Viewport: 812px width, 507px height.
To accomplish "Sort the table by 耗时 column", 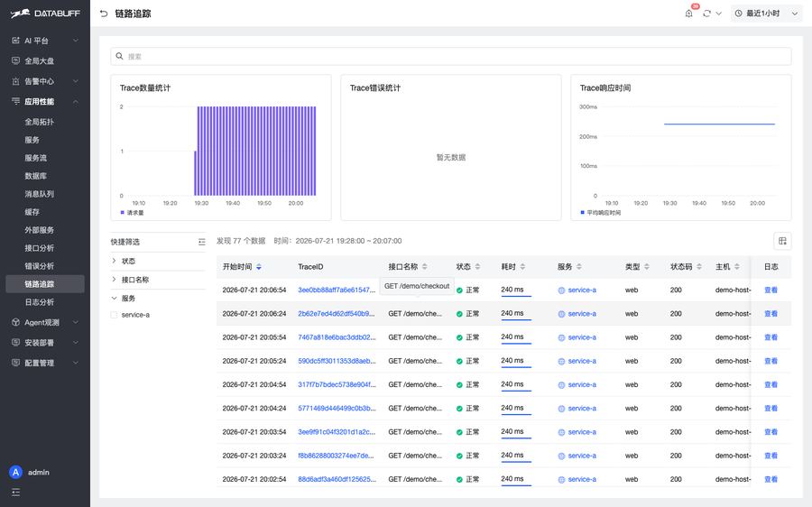I will pyautogui.click(x=522, y=267).
